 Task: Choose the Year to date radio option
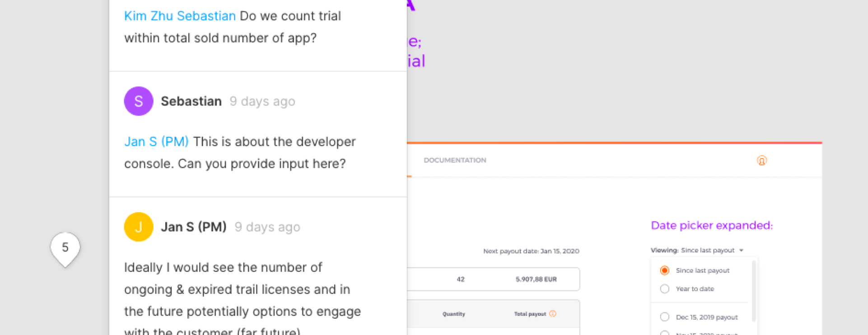tap(664, 288)
